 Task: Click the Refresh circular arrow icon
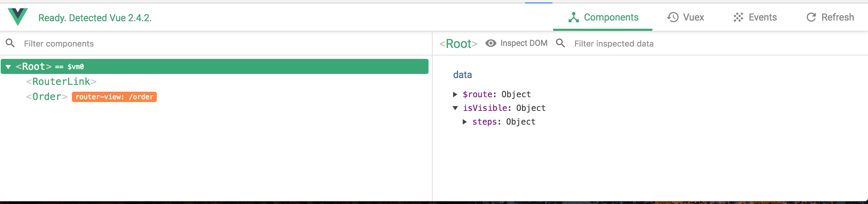pyautogui.click(x=811, y=17)
